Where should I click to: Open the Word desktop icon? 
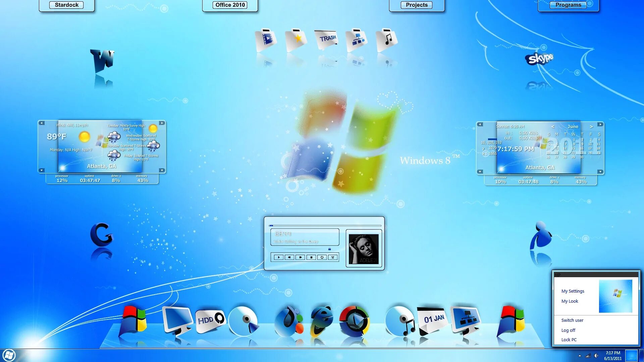tap(102, 60)
